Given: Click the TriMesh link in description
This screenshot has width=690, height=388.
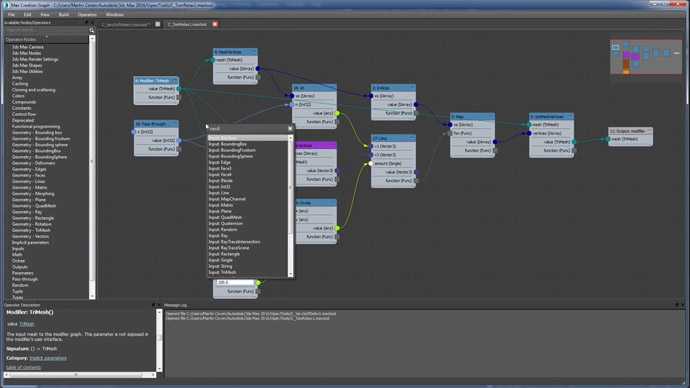Looking at the screenshot, I should [26, 324].
